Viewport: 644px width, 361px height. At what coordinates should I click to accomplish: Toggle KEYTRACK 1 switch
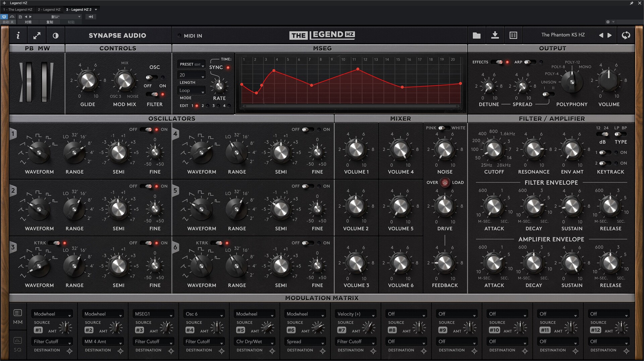[605, 152]
